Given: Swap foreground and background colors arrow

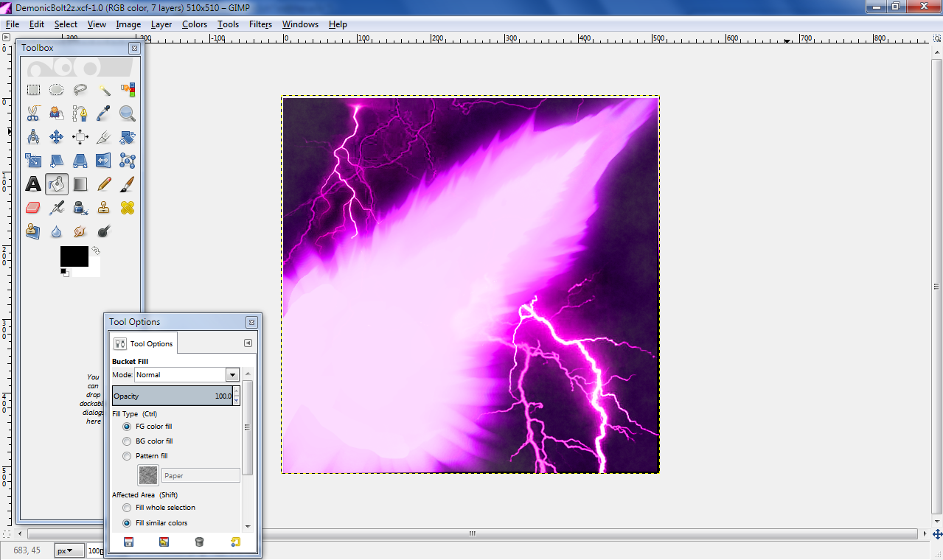Looking at the screenshot, I should (x=95, y=251).
